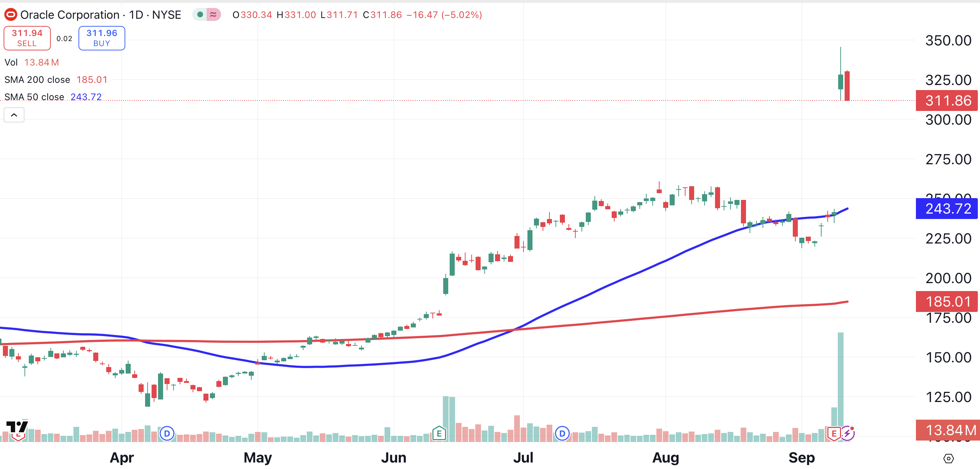Click the 311.96 BUY button

pyautogui.click(x=102, y=38)
